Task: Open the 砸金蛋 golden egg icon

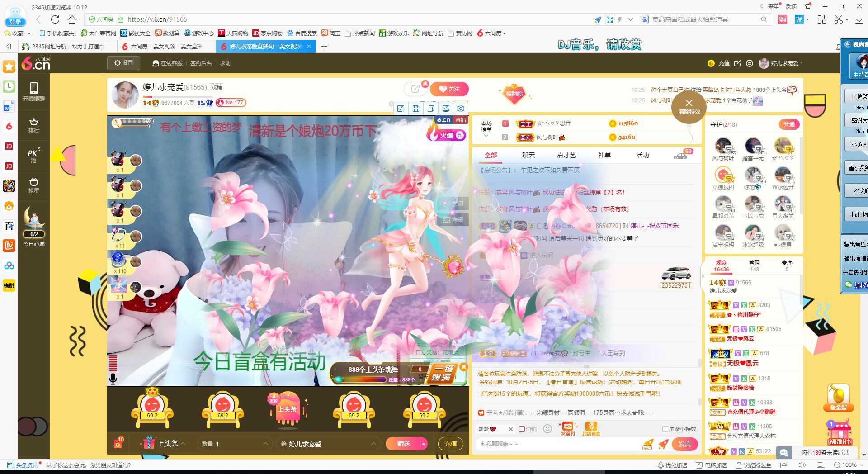Action: point(838,398)
